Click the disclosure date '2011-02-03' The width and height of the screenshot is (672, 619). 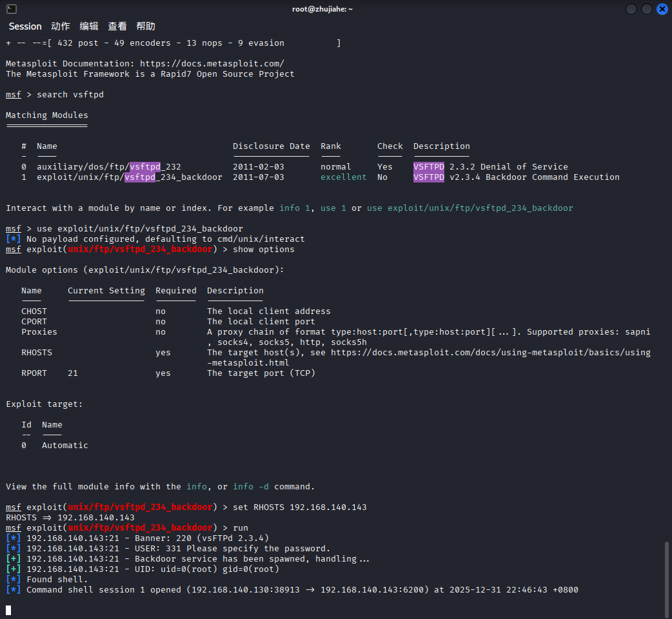[259, 166]
